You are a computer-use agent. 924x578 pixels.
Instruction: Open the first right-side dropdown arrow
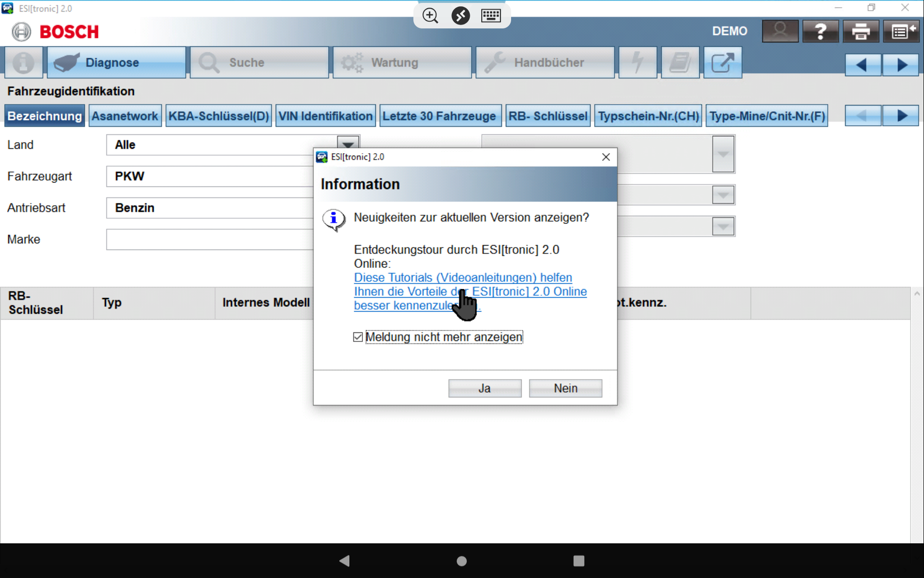pyautogui.click(x=723, y=154)
